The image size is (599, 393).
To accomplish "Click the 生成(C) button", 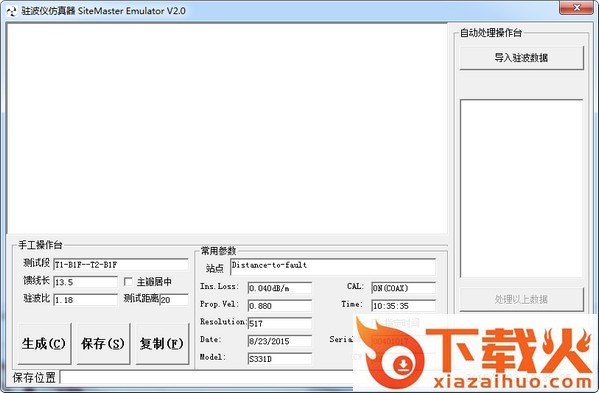I will coord(44,343).
